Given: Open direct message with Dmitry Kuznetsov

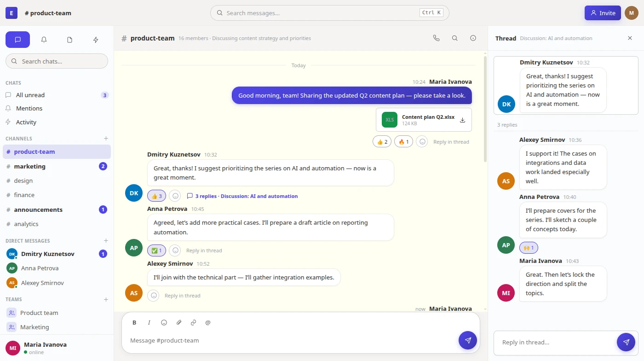Looking at the screenshot, I should coord(57,254).
